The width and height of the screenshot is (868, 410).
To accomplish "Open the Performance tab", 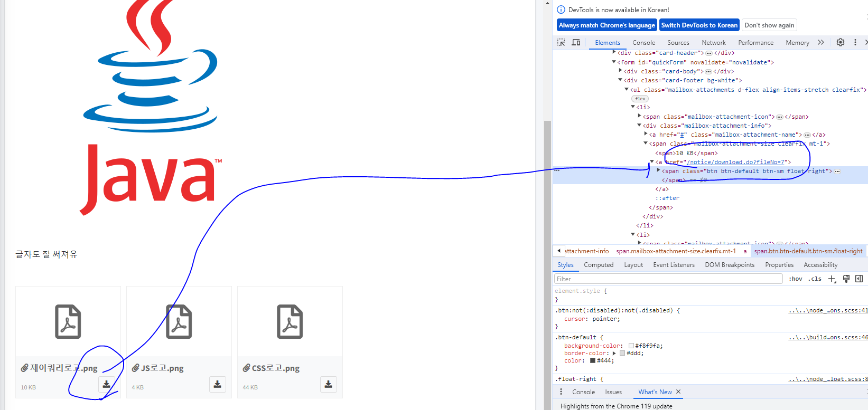I will [x=755, y=43].
